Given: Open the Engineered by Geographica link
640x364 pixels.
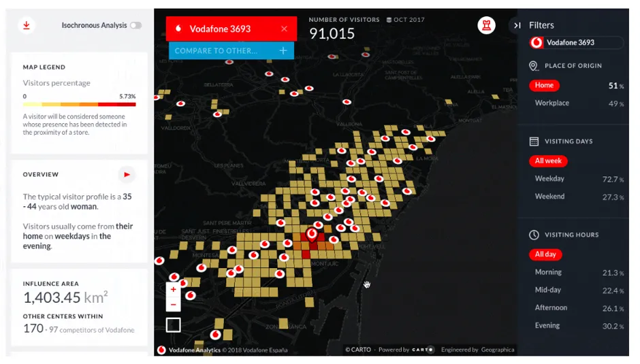Looking at the screenshot, I should tap(477, 350).
